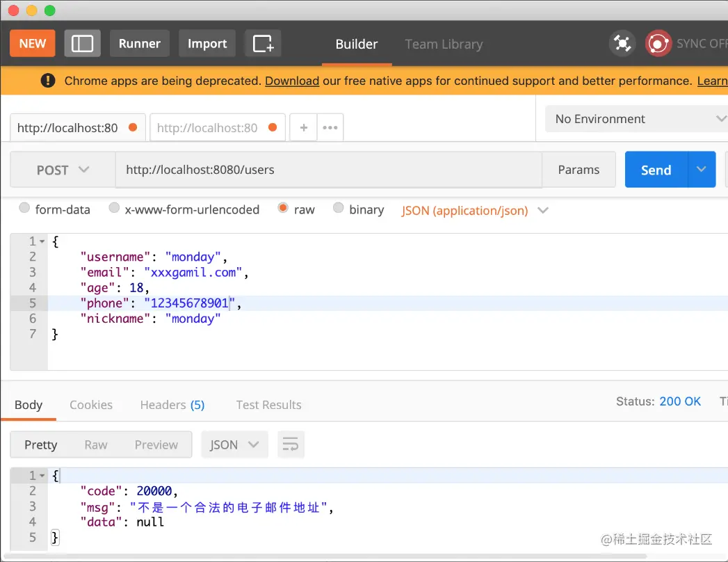Click the "phone": "12345678901" line
Image resolution: width=728 pixels, height=562 pixels.
[161, 303]
